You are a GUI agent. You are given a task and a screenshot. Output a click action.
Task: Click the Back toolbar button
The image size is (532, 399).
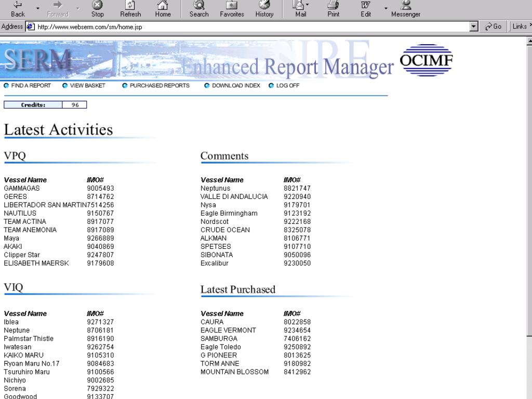(x=17, y=9)
